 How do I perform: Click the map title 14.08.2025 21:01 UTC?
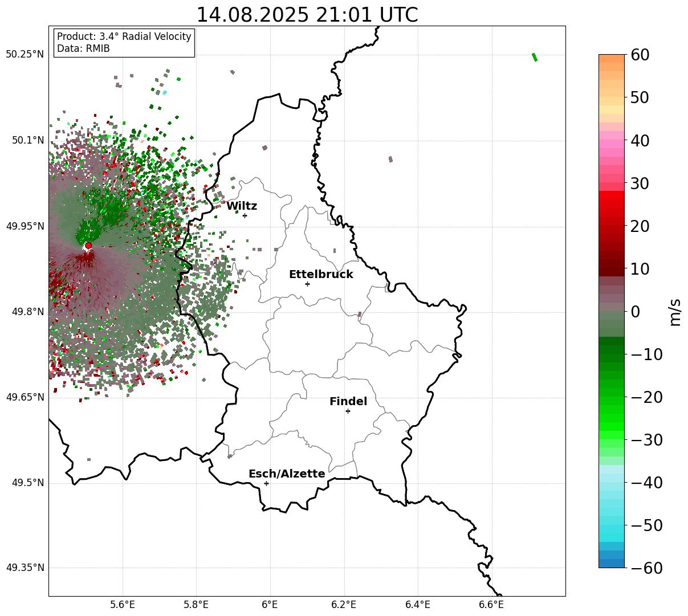307,14
